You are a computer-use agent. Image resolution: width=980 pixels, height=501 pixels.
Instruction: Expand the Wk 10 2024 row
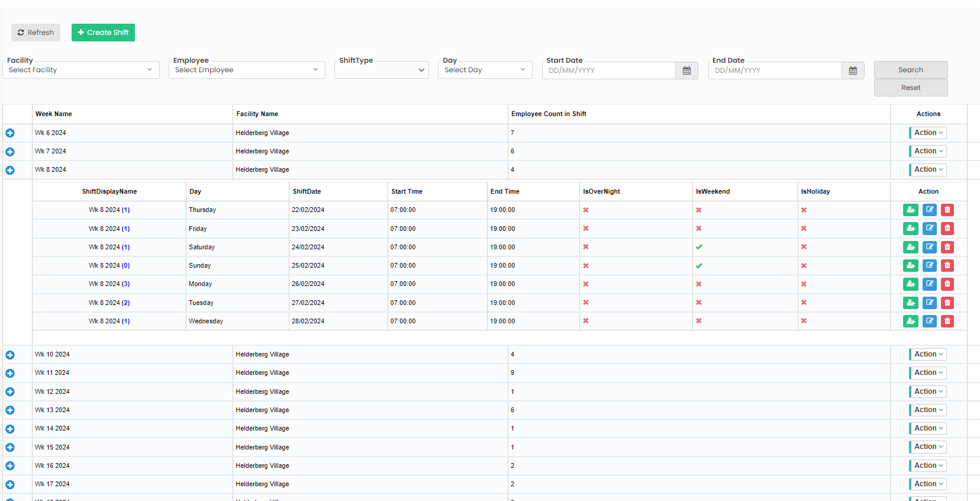[10, 355]
